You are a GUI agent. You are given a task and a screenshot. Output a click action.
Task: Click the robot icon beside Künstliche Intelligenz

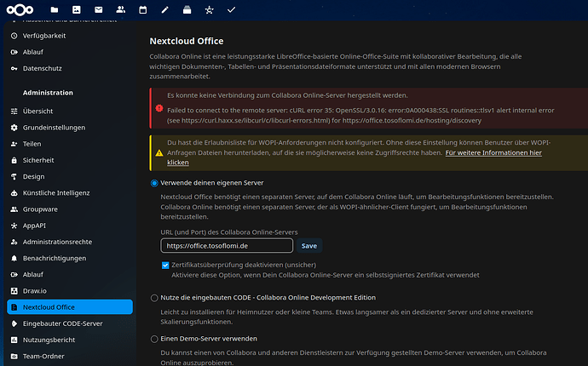[x=14, y=193]
